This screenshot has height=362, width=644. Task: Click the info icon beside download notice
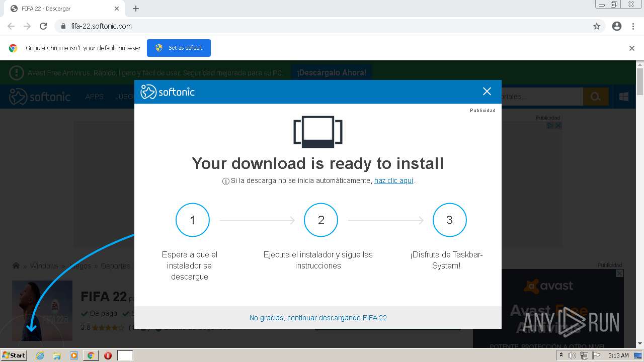click(226, 181)
